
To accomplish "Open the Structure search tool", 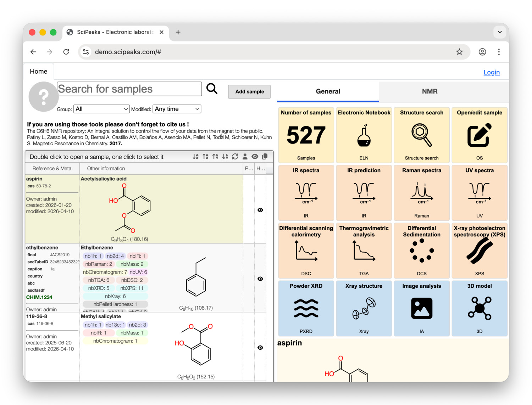I will pos(422,135).
